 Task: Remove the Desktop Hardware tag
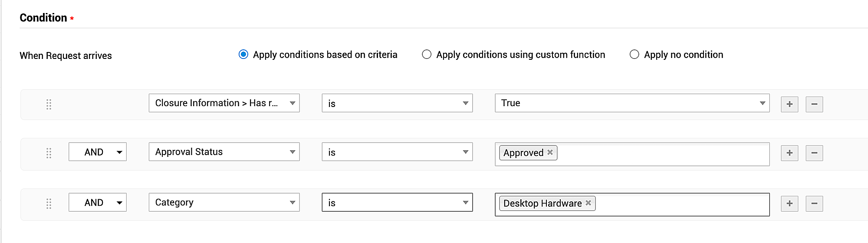(x=588, y=203)
